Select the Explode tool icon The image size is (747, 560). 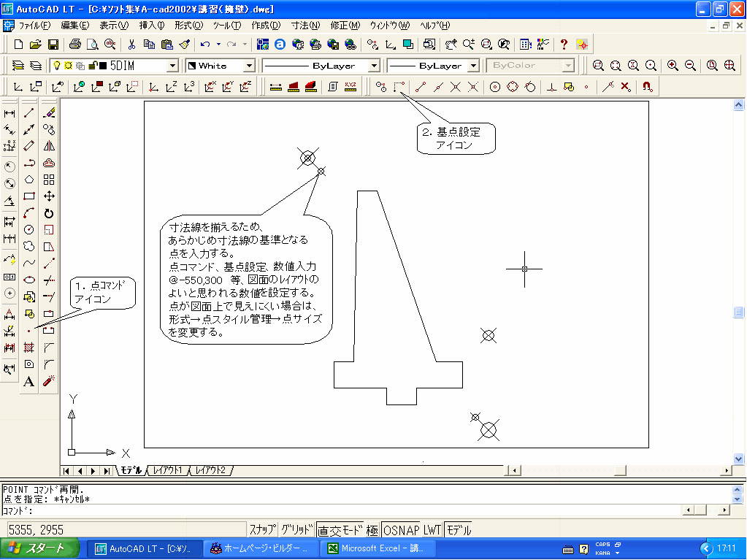pyautogui.click(x=49, y=381)
